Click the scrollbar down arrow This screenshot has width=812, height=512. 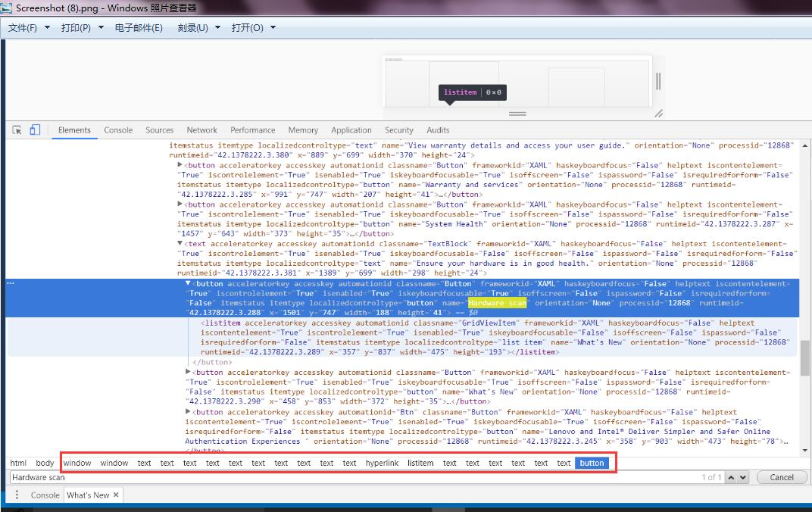[x=804, y=451]
